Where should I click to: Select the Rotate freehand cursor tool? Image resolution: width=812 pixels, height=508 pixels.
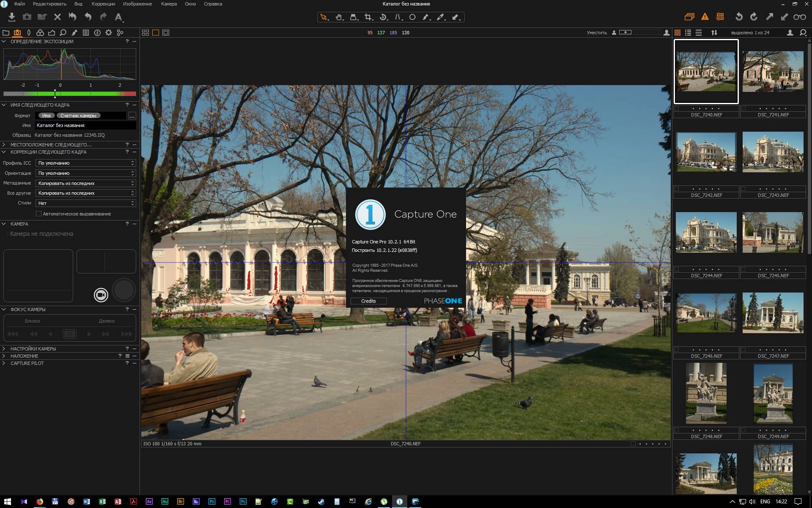(x=384, y=17)
